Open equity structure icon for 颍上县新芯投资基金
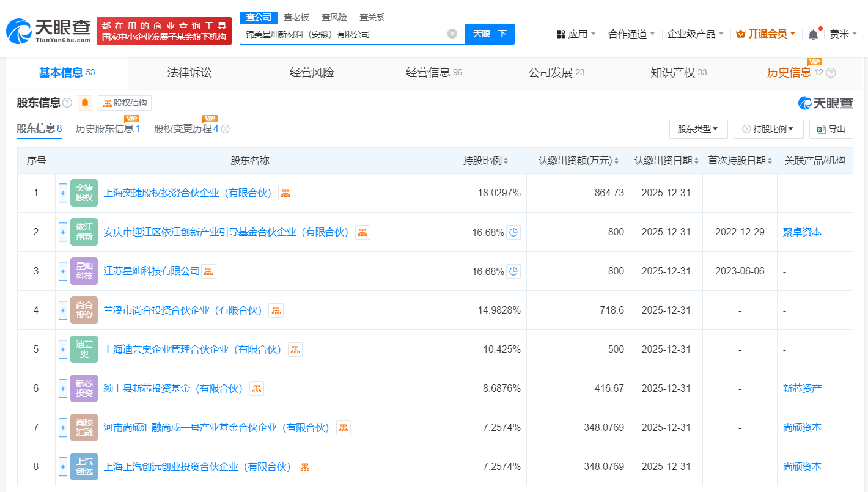Image resolution: width=868 pixels, height=492 pixels. [257, 389]
